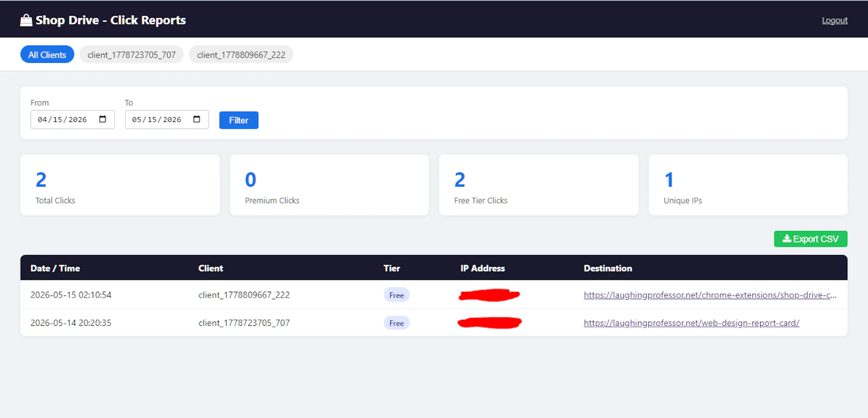Viewport: 868px width, 418px height.
Task: Click the Free badge in the 02:10:54 row
Action: (397, 295)
